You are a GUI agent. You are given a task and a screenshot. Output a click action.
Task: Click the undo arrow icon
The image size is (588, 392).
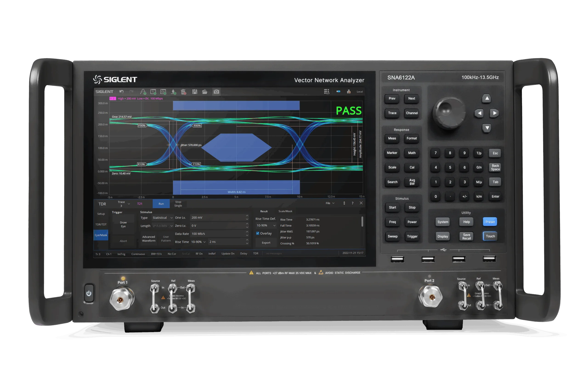pos(122,92)
